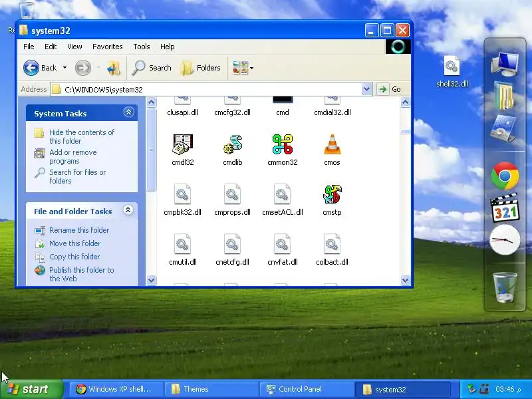The width and height of the screenshot is (532, 399).
Task: Click the clusapi.dll file name
Action: click(182, 112)
